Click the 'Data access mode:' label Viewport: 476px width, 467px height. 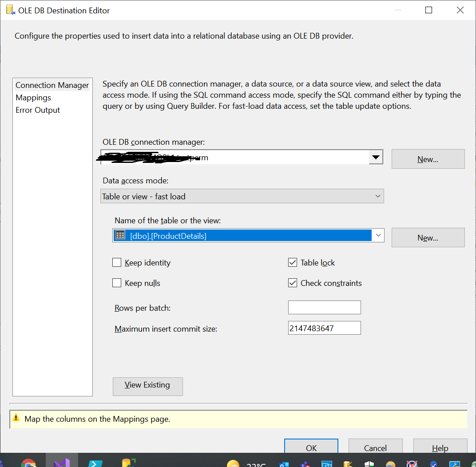(135, 181)
